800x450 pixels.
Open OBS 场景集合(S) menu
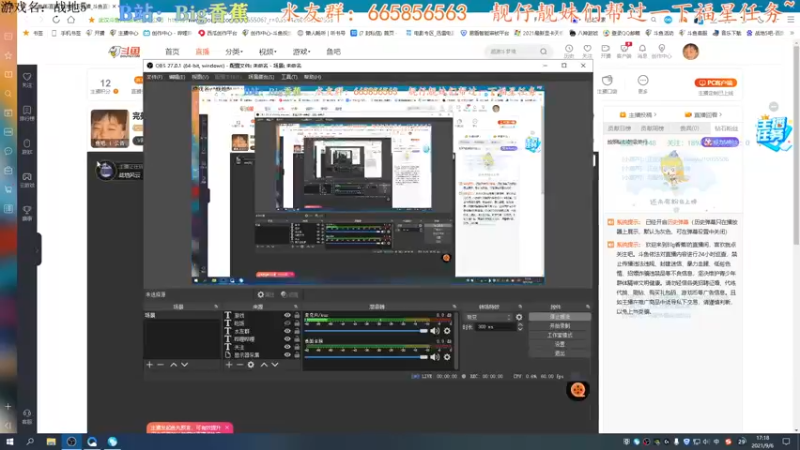pos(261,77)
